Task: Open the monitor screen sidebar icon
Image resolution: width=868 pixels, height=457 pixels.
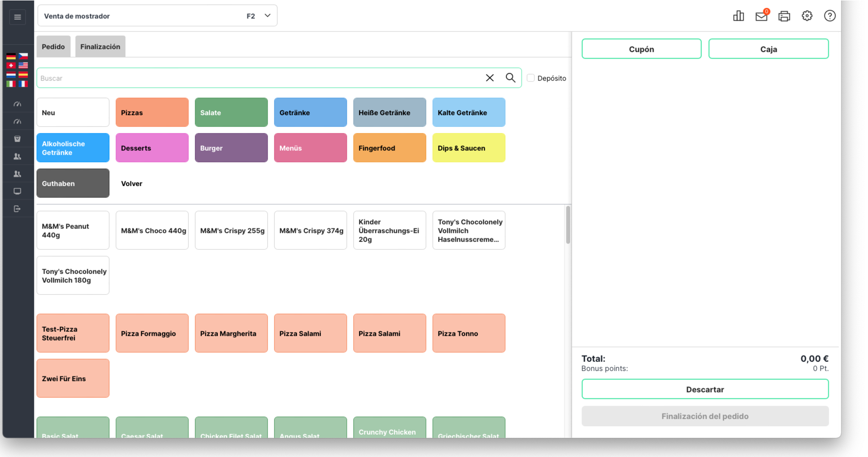Action: point(17,191)
